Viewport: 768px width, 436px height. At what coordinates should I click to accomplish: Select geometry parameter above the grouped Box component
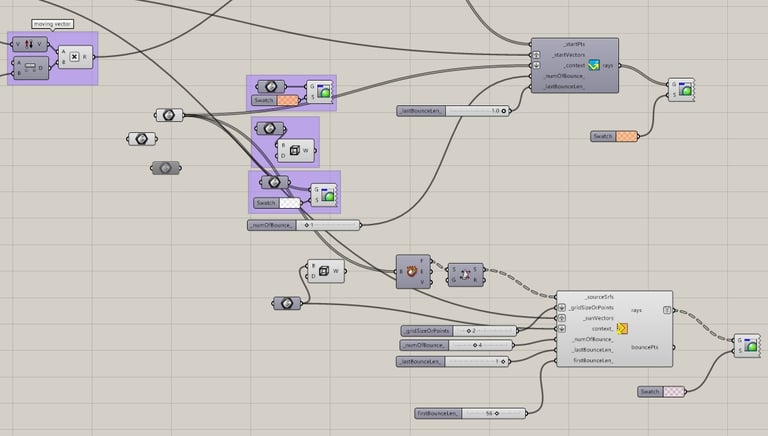[x=269, y=129]
